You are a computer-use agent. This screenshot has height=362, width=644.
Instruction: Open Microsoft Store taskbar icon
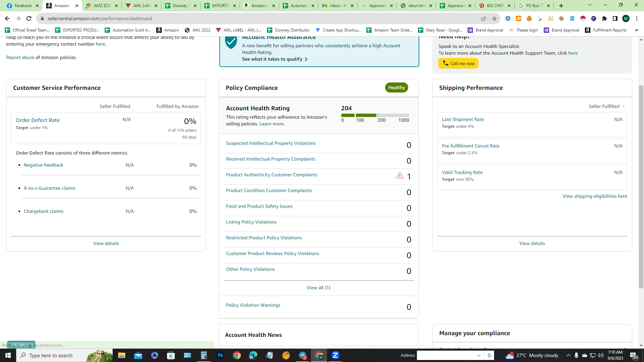171,355
